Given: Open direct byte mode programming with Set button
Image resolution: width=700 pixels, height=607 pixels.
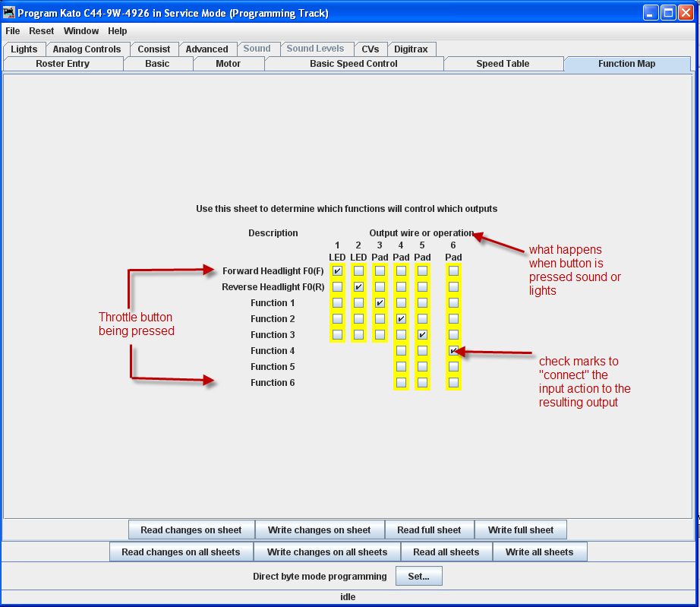Looking at the screenshot, I should [x=418, y=576].
